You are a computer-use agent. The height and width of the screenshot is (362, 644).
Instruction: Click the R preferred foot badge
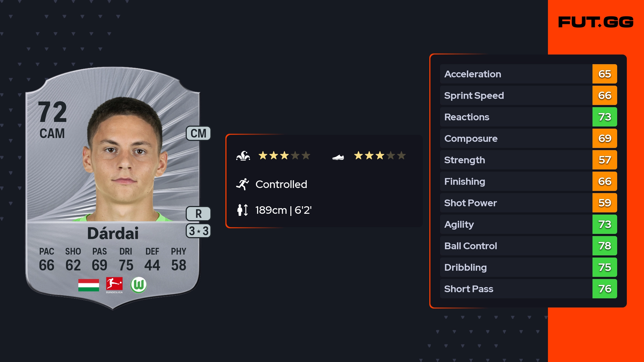(198, 214)
